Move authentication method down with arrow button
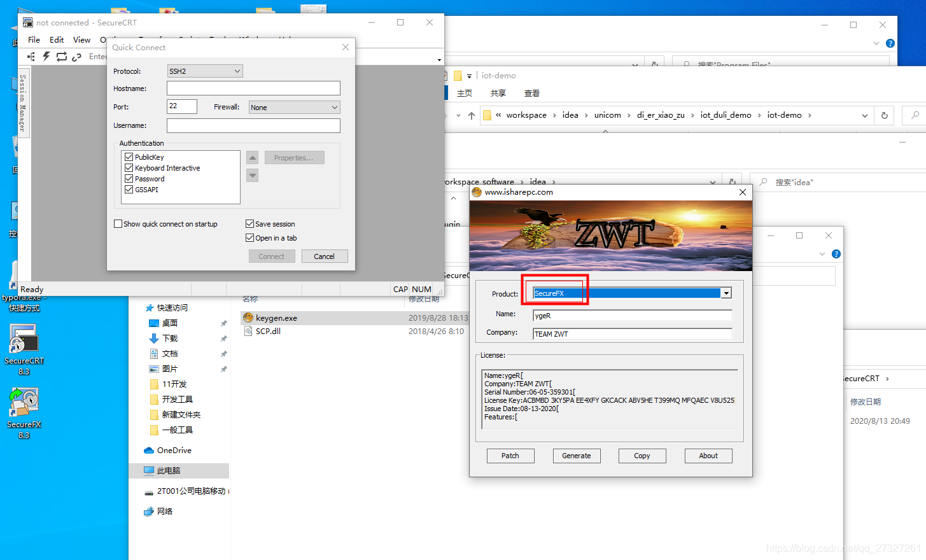Image resolution: width=926 pixels, height=560 pixels. point(253,175)
